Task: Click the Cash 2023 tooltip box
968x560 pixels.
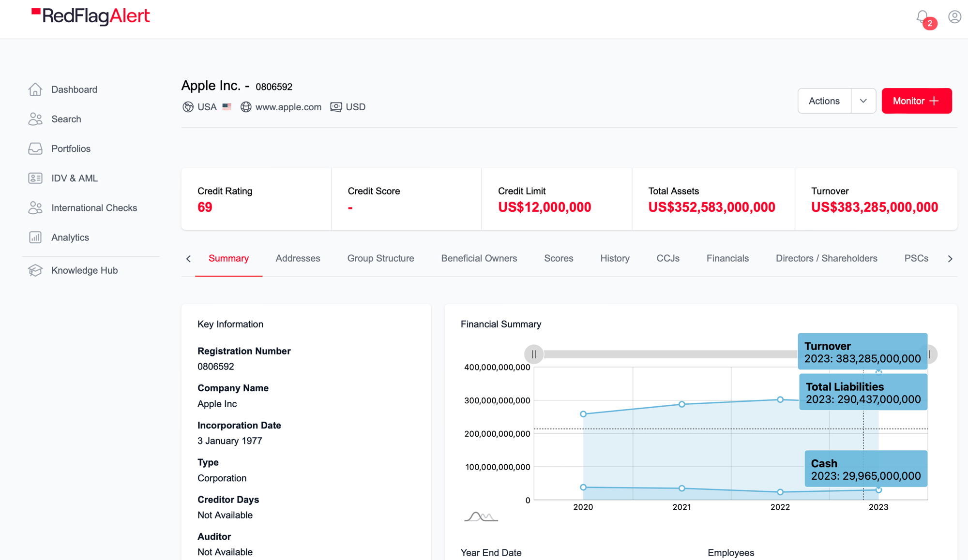Action: (x=866, y=469)
